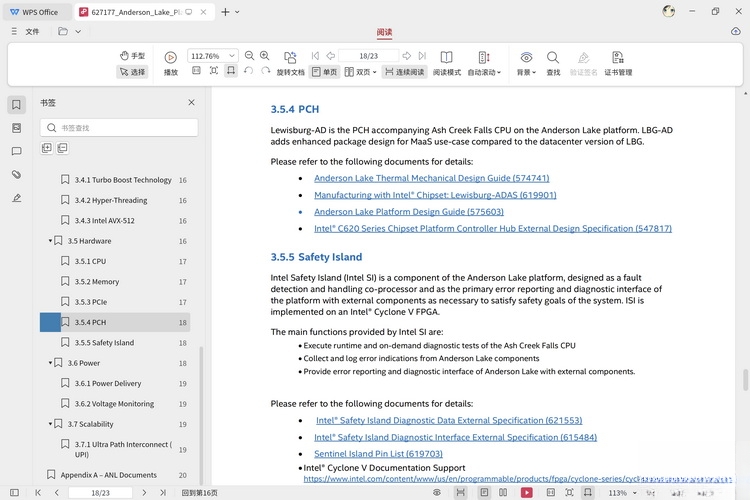Image resolution: width=750 pixels, height=500 pixels.
Task: Rotate clockwise with the right rotate arrow
Action: click(265, 71)
